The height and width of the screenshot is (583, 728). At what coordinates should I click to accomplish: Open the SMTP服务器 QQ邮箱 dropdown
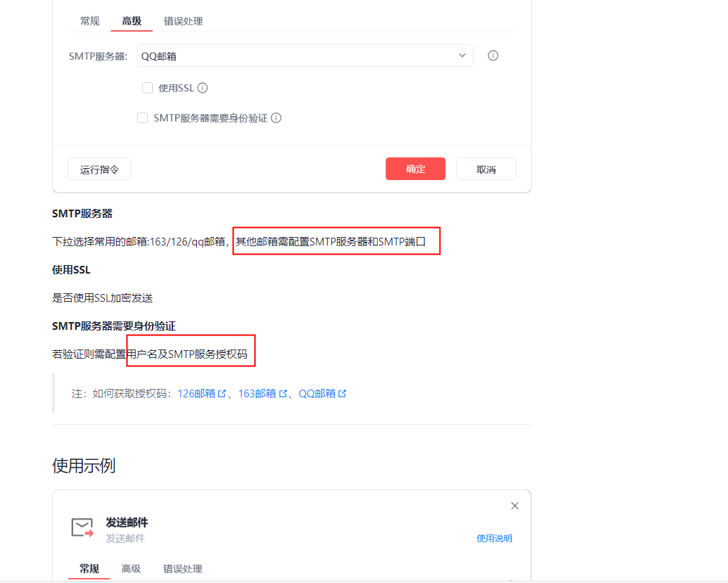[x=305, y=56]
